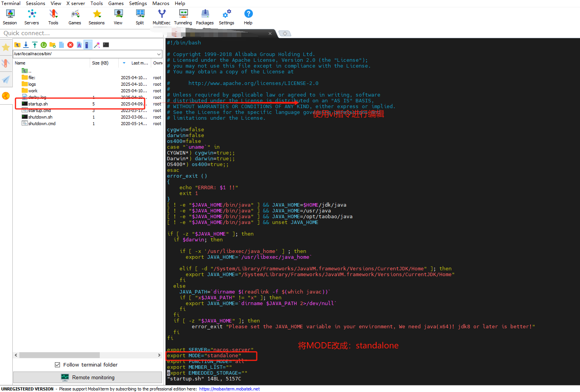This screenshot has height=392, width=580.
Task: Click the letter A toolbar icon in the SFTP panel
Action: coord(79,45)
